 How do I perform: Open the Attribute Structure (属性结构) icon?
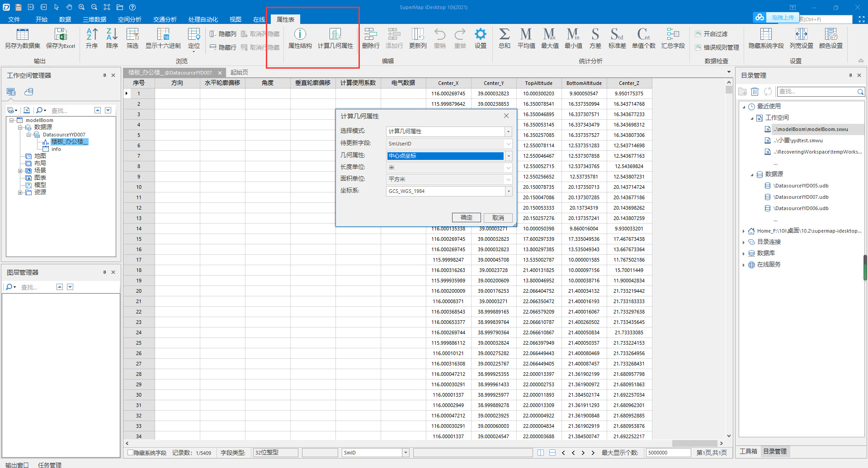(x=300, y=34)
